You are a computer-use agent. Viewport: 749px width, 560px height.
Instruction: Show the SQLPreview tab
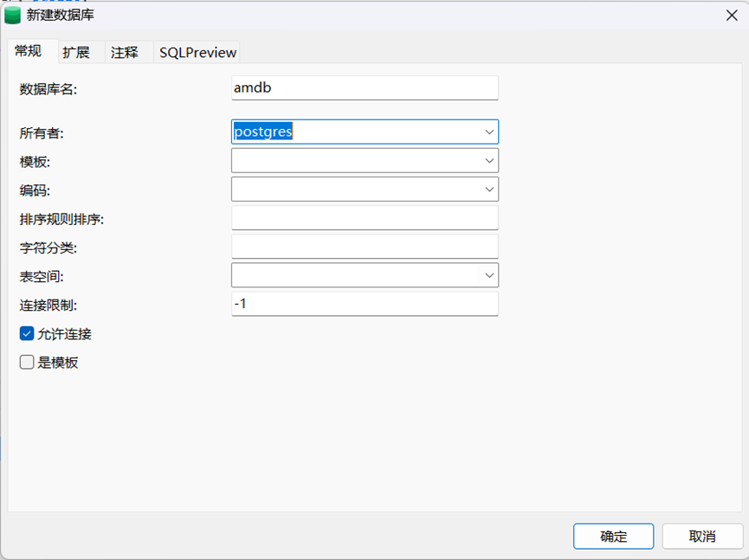[x=197, y=53]
